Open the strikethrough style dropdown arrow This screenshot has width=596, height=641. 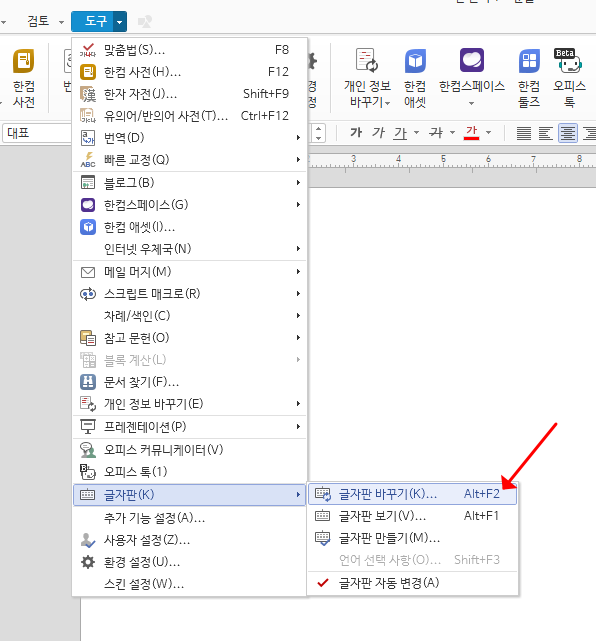(453, 132)
